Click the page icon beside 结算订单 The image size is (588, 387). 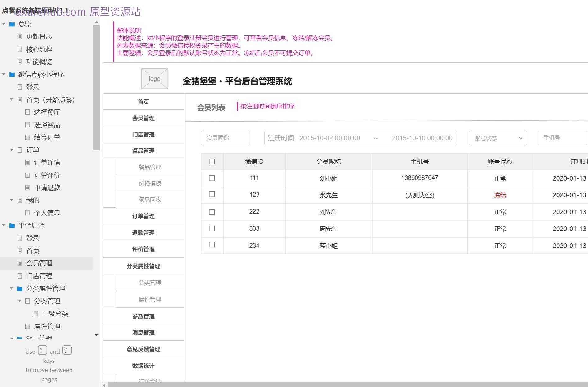(x=28, y=137)
